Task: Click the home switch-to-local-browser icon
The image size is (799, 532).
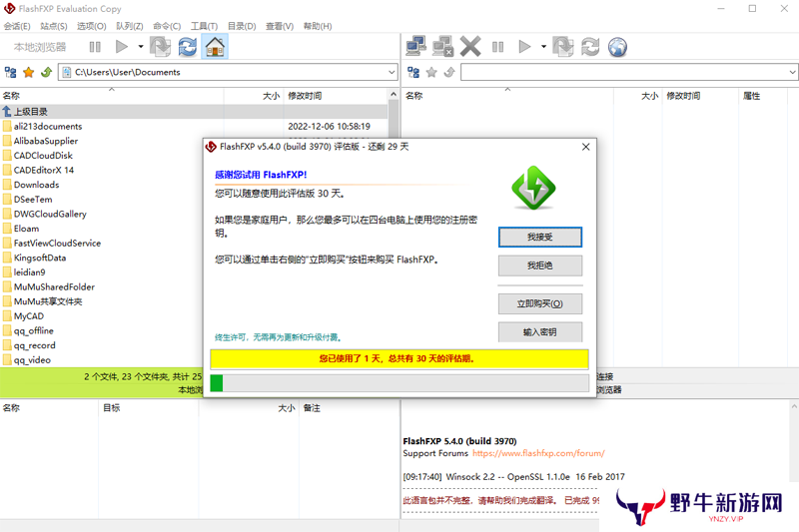Action: [x=215, y=47]
